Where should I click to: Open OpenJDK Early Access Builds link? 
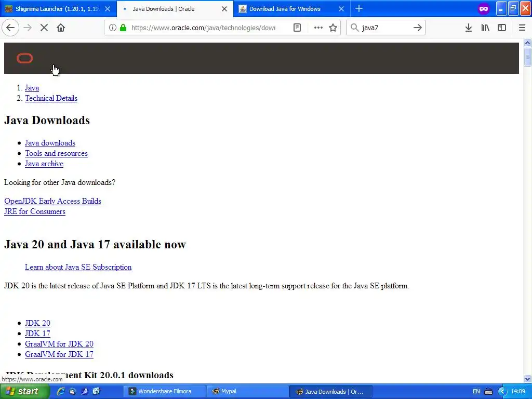click(x=52, y=201)
